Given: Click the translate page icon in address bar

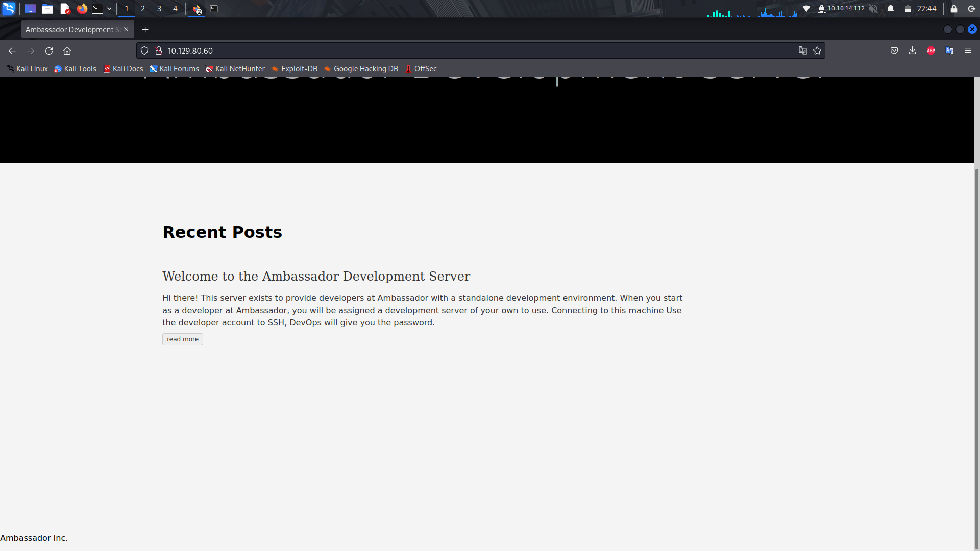Looking at the screenshot, I should point(802,51).
